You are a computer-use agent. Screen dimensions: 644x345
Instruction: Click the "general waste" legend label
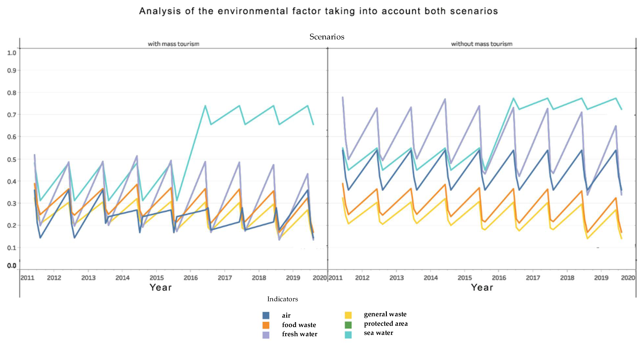point(385,314)
